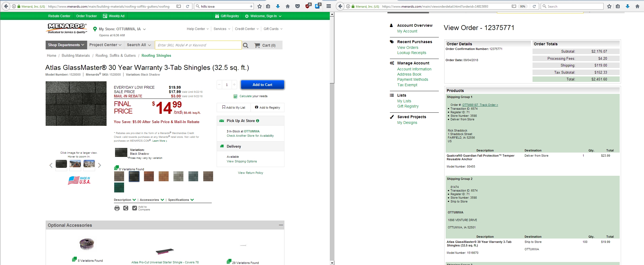Expand the Project Center menu
644x265 pixels.
pyautogui.click(x=105, y=45)
